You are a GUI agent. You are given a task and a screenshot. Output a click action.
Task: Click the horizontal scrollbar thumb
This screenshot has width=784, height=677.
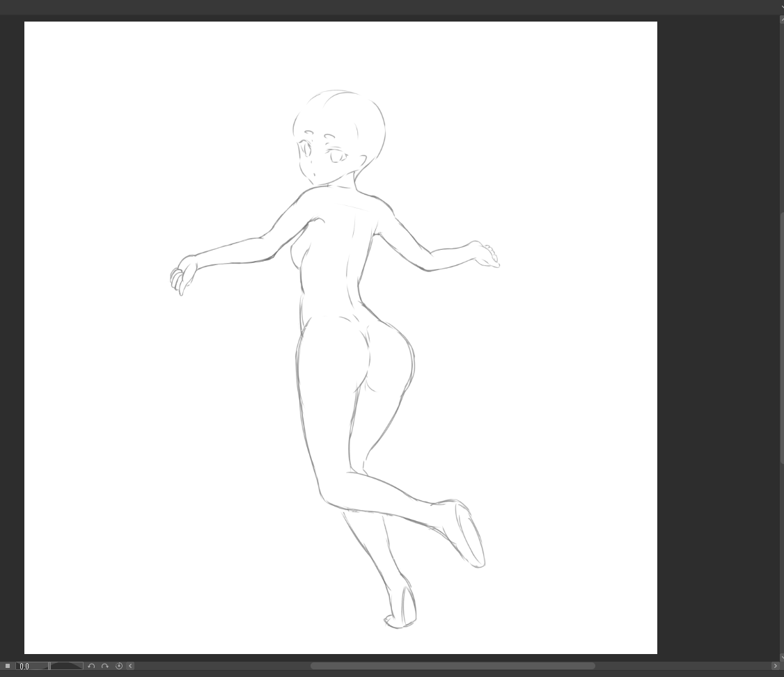(453, 666)
